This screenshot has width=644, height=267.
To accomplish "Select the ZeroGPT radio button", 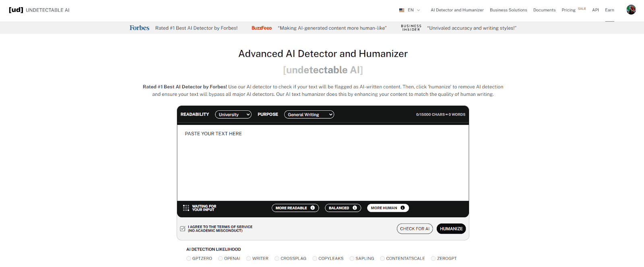I will pos(433,259).
